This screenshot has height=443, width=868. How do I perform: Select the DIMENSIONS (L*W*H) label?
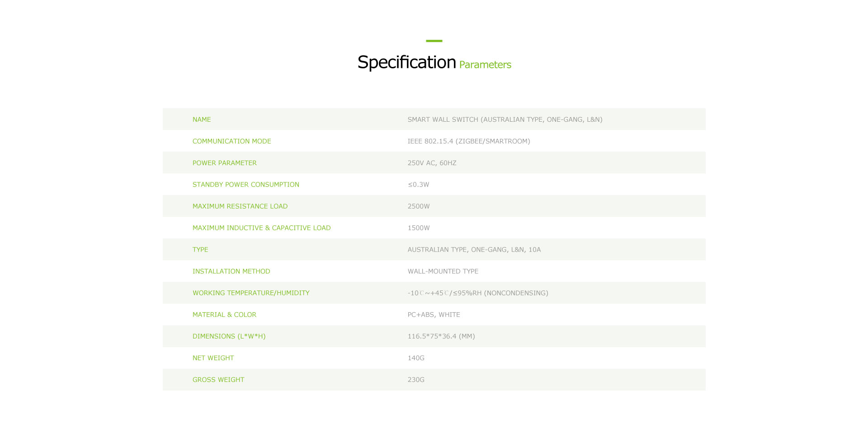pos(229,336)
